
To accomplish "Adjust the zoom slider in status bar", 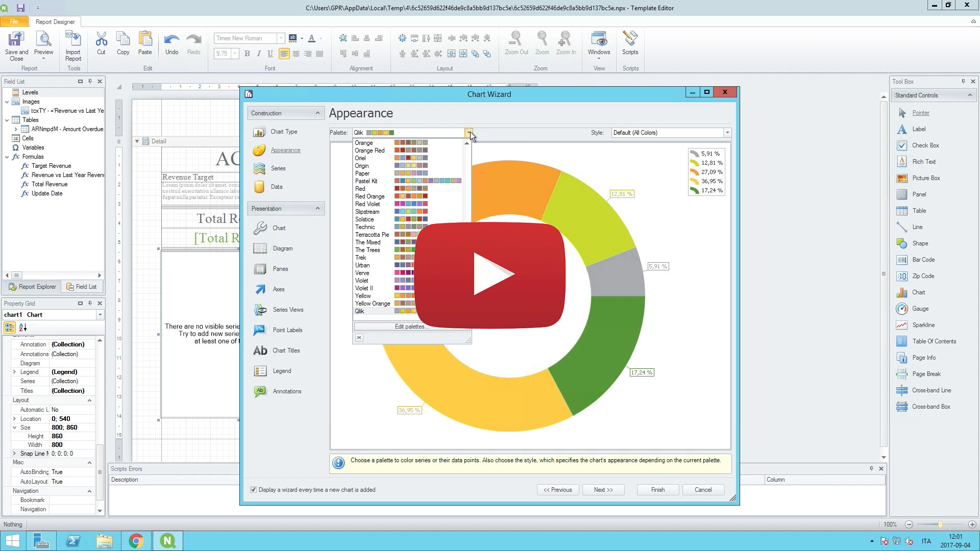I will (x=940, y=524).
